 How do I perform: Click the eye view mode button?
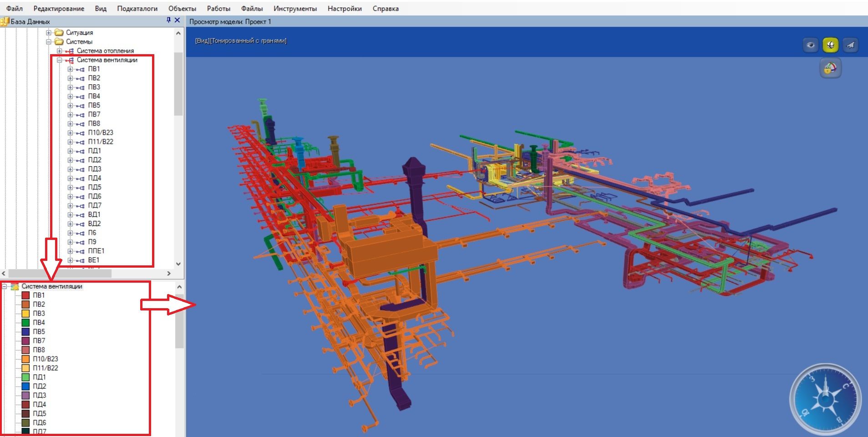810,45
